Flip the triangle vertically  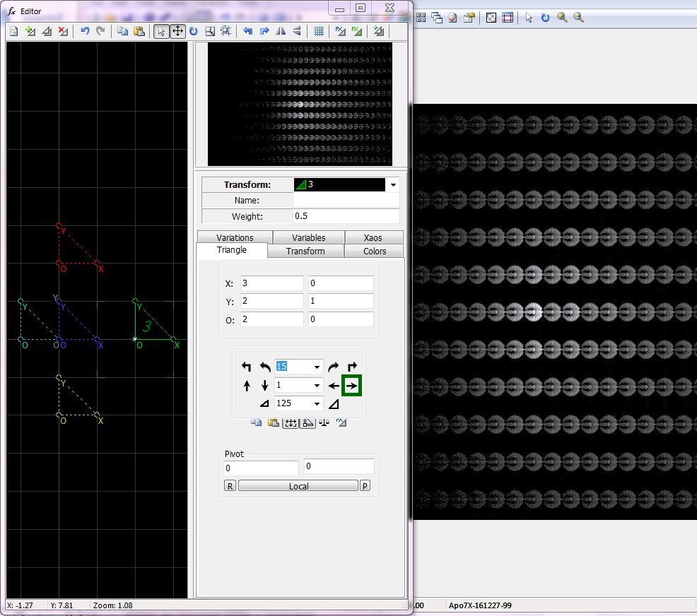(x=296, y=31)
